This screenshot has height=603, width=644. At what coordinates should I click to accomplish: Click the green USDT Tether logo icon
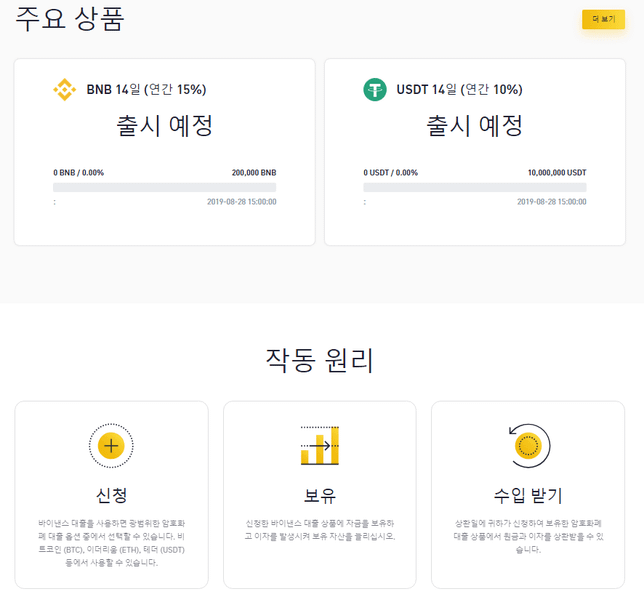375,90
